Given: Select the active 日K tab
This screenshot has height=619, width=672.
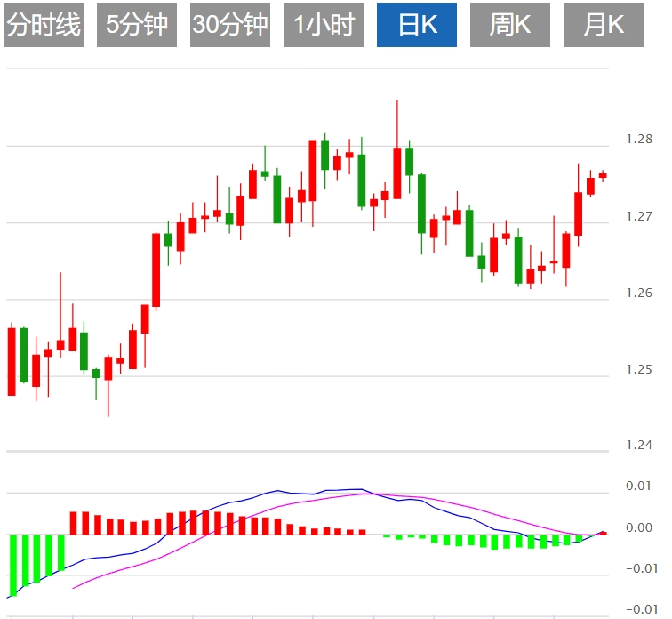Looking at the screenshot, I should pos(417,25).
